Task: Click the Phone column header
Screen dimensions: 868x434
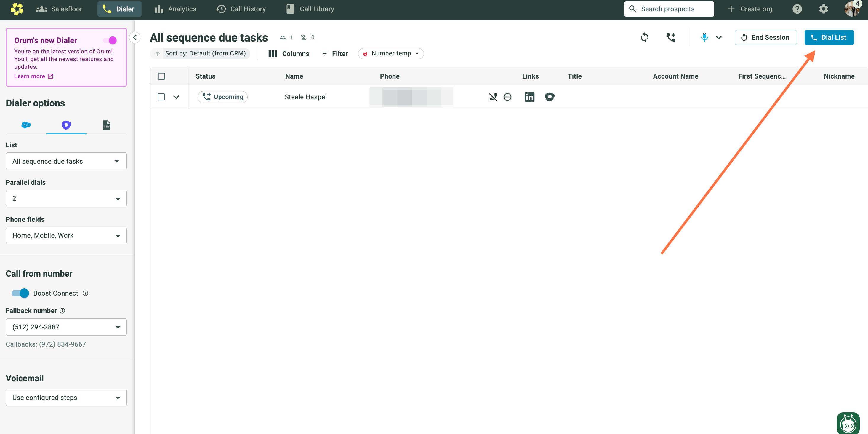Action: point(390,76)
